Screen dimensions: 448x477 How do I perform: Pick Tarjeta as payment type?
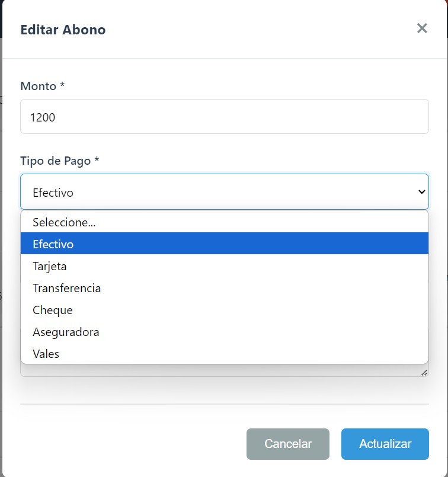click(x=224, y=266)
